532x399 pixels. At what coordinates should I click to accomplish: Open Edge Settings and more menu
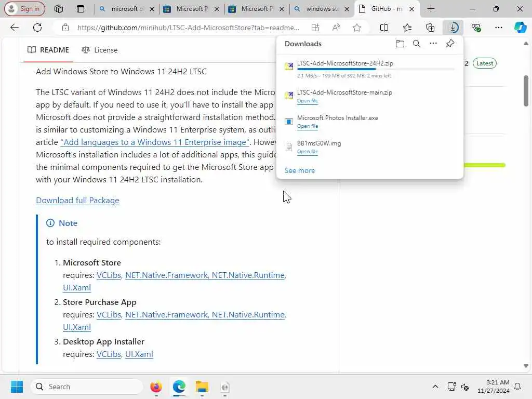(x=498, y=28)
